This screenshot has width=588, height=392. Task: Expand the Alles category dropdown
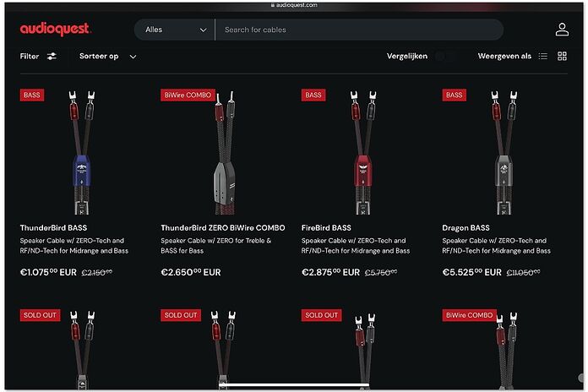pyautogui.click(x=175, y=30)
